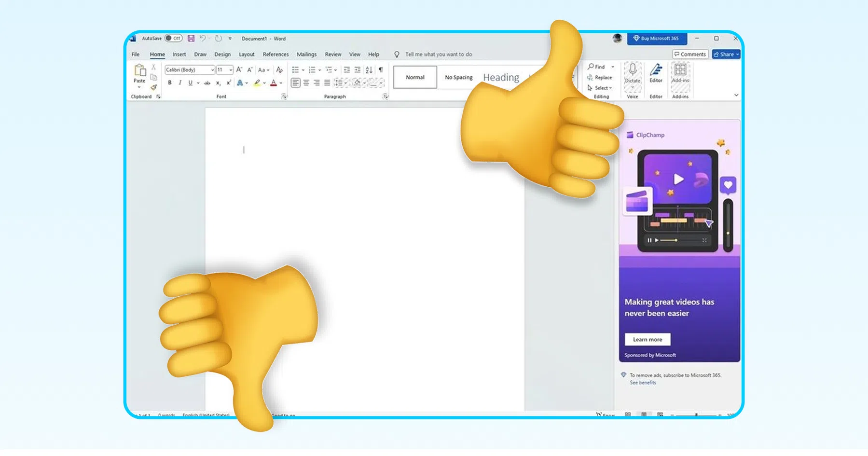Image resolution: width=868 pixels, height=456 pixels.
Task: Open the Add-ins grid icon
Action: (680, 70)
